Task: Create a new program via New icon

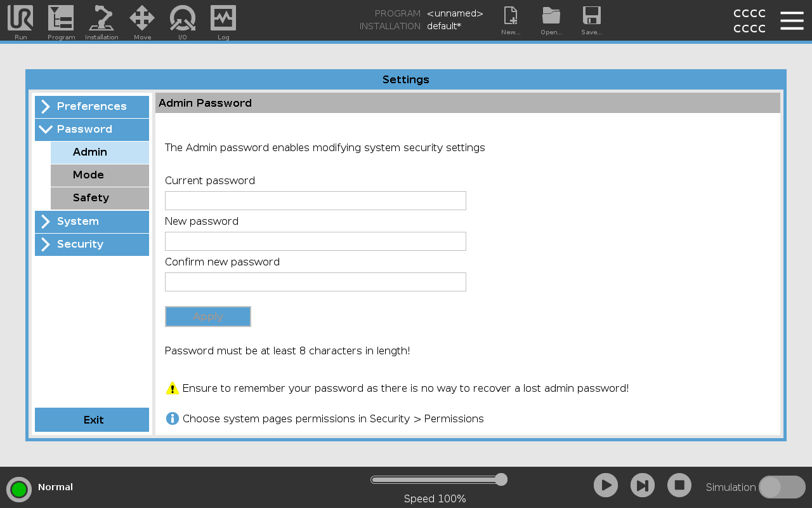Action: click(x=511, y=21)
